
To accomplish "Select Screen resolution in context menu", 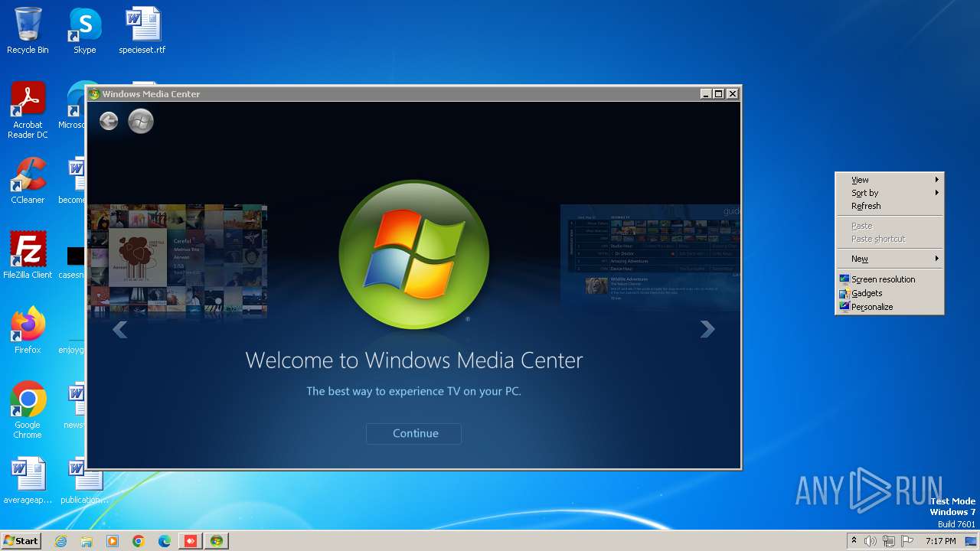I will point(890,279).
